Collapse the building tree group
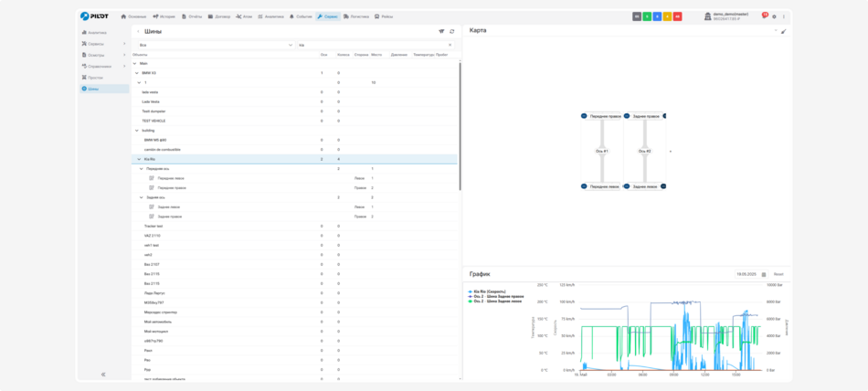 click(137, 131)
